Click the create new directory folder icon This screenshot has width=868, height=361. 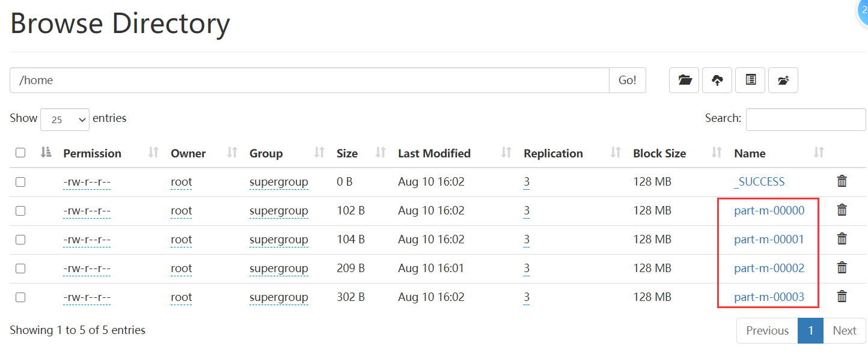coord(684,80)
